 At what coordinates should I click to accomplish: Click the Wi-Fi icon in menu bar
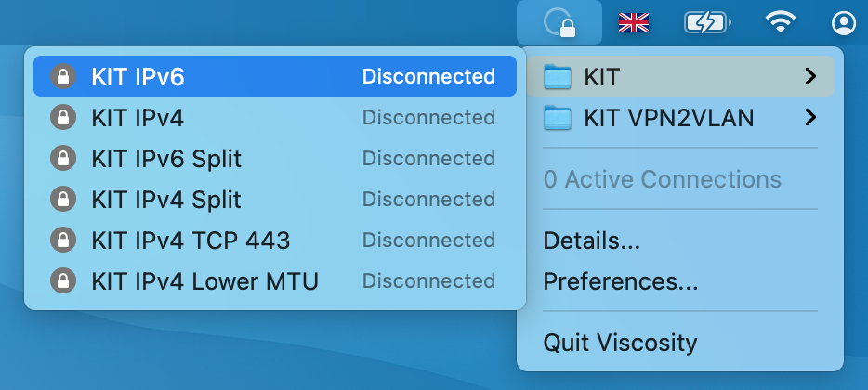[779, 22]
